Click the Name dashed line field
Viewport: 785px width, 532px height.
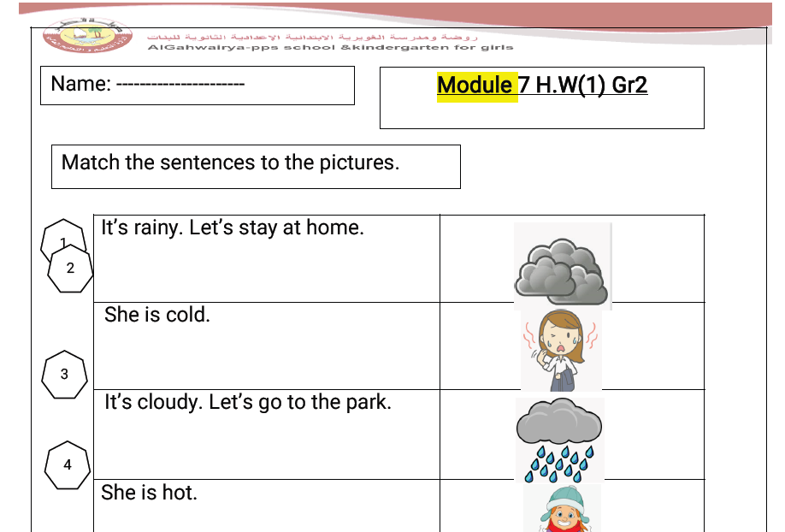point(180,85)
